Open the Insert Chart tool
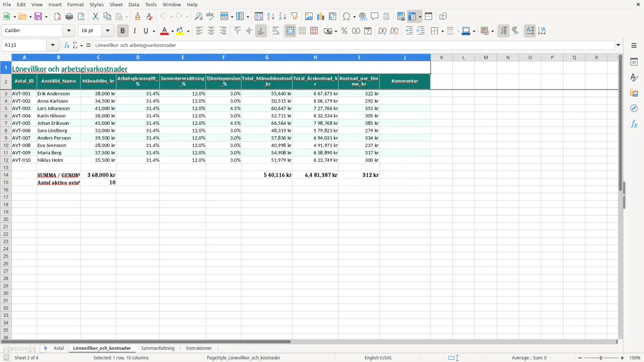 320,17
